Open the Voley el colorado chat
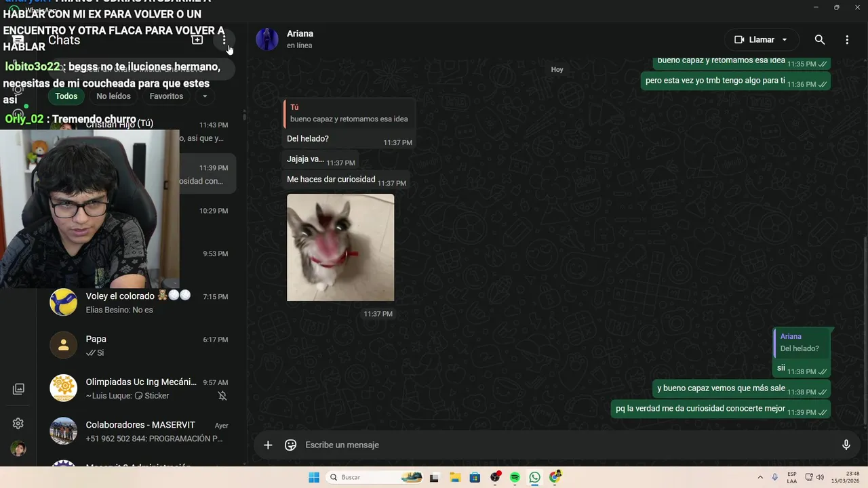Viewport: 868px width, 488px height. (140, 302)
